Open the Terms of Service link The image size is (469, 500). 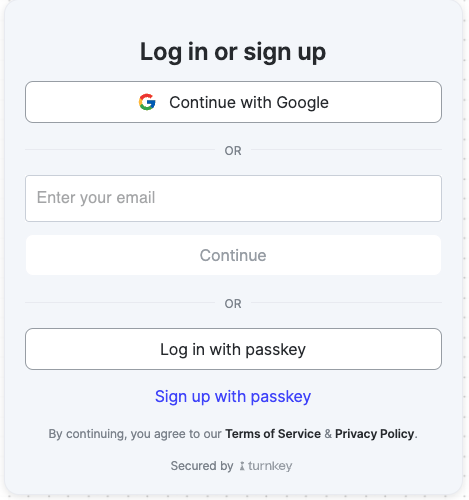(x=273, y=434)
